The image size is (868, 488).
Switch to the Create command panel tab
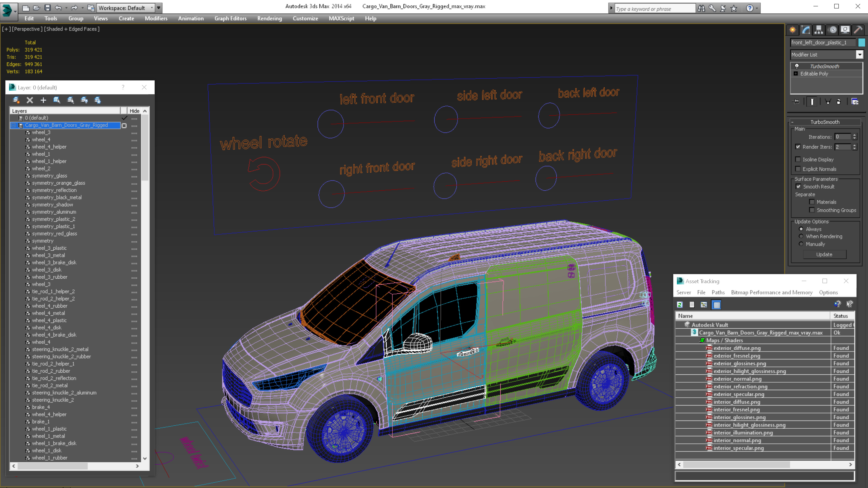click(793, 30)
